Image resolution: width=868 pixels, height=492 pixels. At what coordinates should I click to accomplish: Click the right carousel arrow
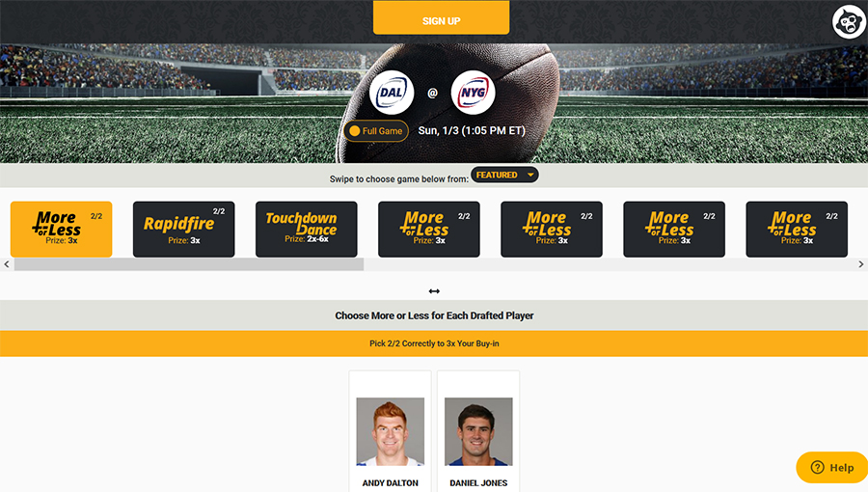[x=861, y=264]
